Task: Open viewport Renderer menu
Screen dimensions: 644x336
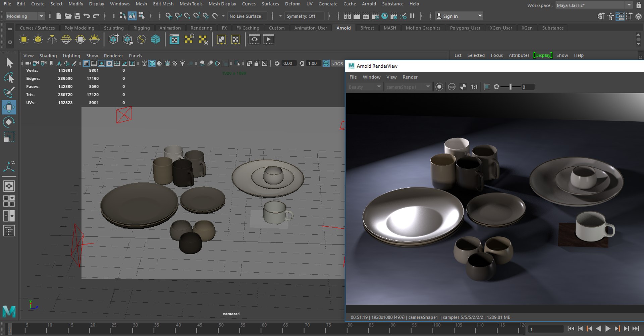Action: coord(113,56)
